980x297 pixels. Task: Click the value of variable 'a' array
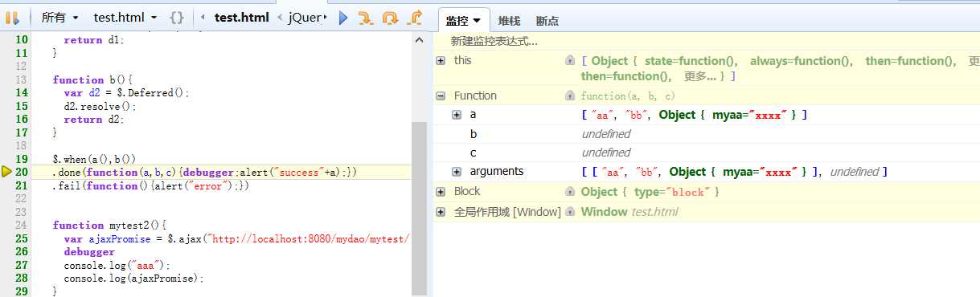[x=694, y=115]
